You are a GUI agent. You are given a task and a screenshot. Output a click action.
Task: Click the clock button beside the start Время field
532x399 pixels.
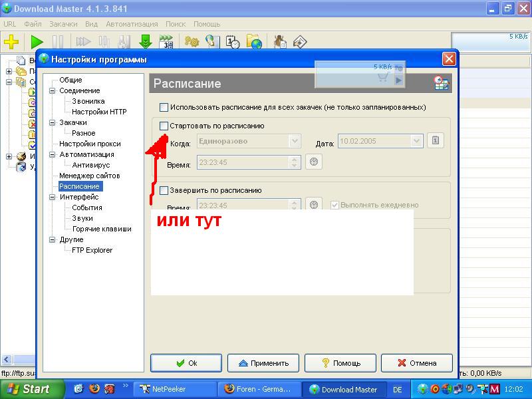[314, 162]
